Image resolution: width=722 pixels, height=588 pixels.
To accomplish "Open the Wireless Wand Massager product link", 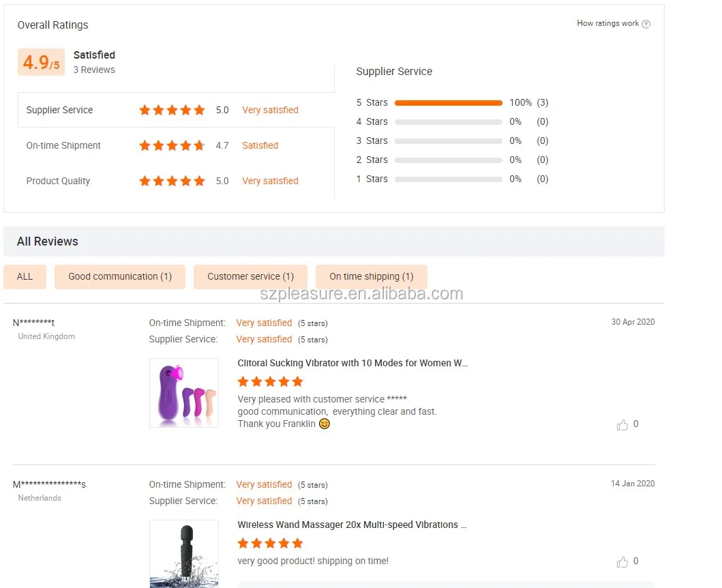I will (x=352, y=525).
